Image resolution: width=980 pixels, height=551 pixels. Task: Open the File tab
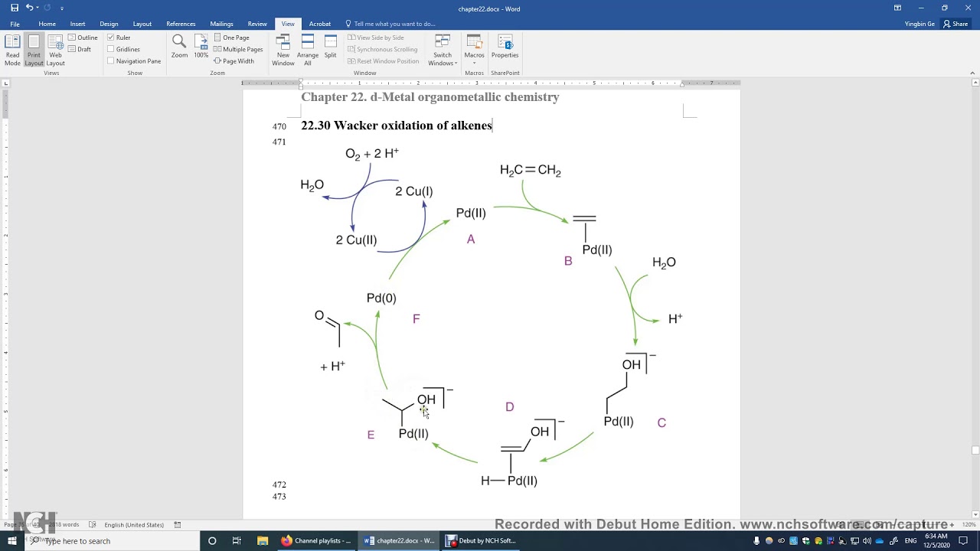[x=15, y=24]
